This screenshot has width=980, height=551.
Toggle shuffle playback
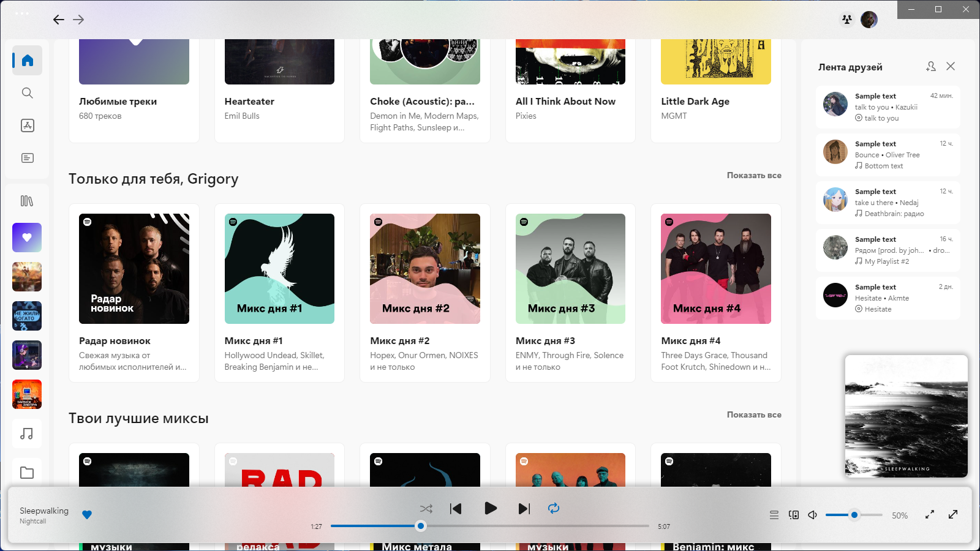coord(426,509)
